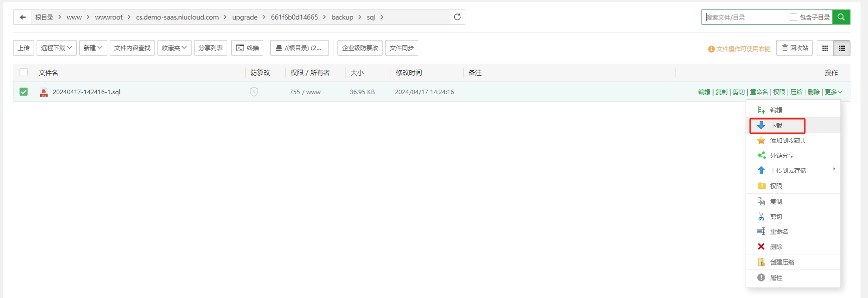868x298 pixels.
Task: Open the terminal
Action: (x=247, y=48)
